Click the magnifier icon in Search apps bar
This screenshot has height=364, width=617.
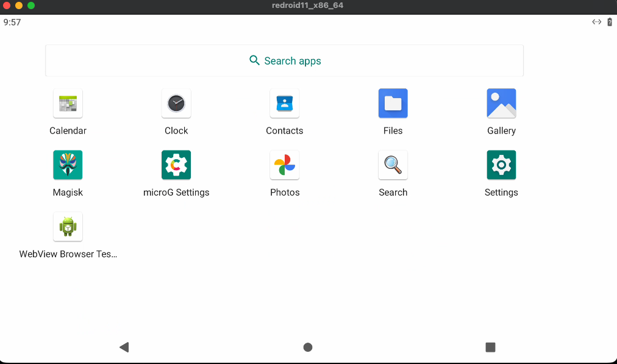pos(255,60)
